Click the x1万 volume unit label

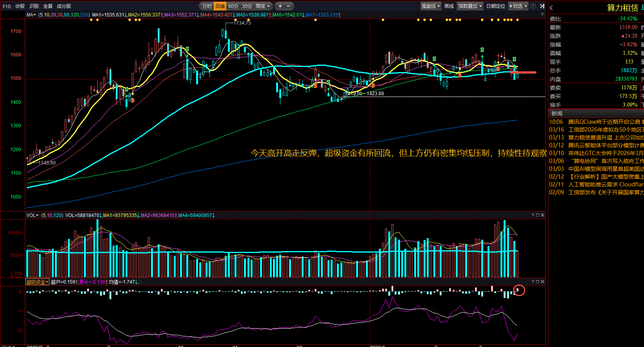16,275
